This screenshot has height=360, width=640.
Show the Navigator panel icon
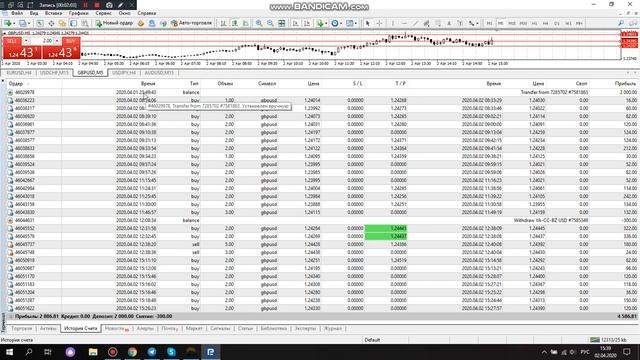pyautogui.click(x=62, y=23)
